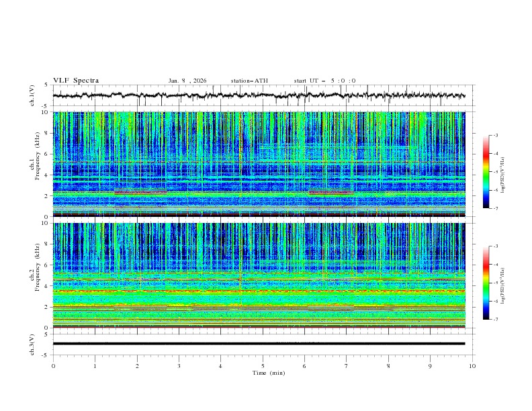The height and width of the screenshot is (411, 532).
Task: Click the ch.1(V) amplitude axis label
Action: tap(32, 95)
